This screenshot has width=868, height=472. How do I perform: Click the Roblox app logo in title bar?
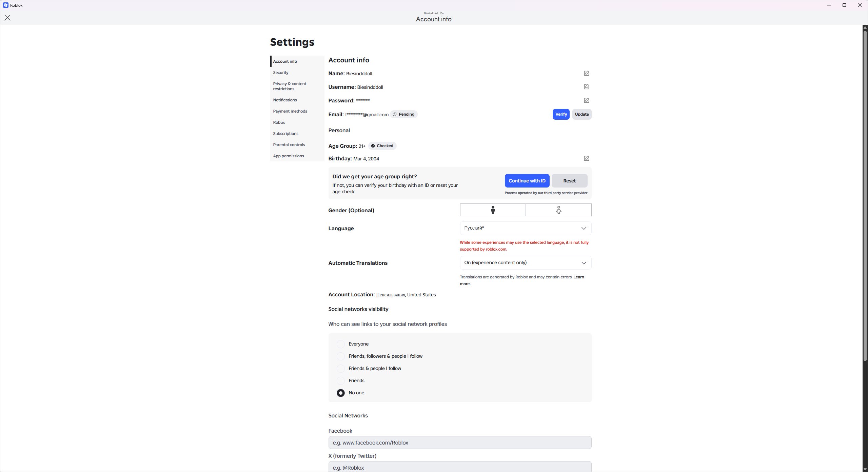5,5
